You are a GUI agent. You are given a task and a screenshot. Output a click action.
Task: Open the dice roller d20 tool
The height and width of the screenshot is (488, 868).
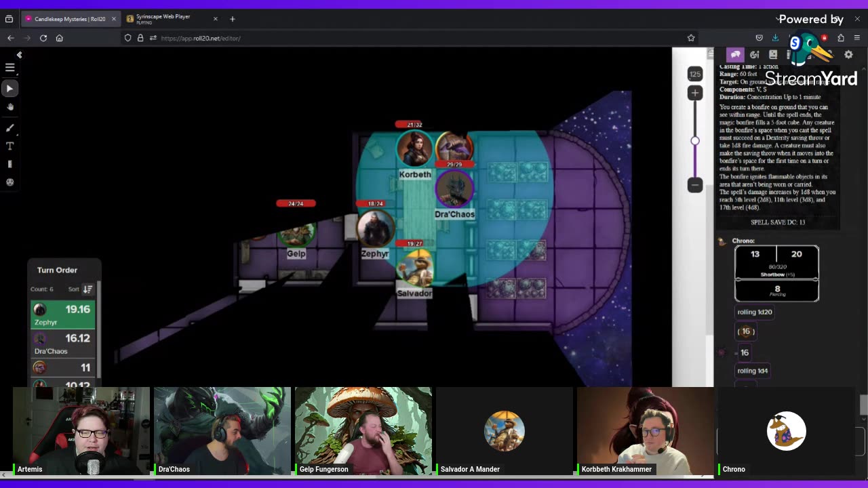pyautogui.click(x=9, y=182)
